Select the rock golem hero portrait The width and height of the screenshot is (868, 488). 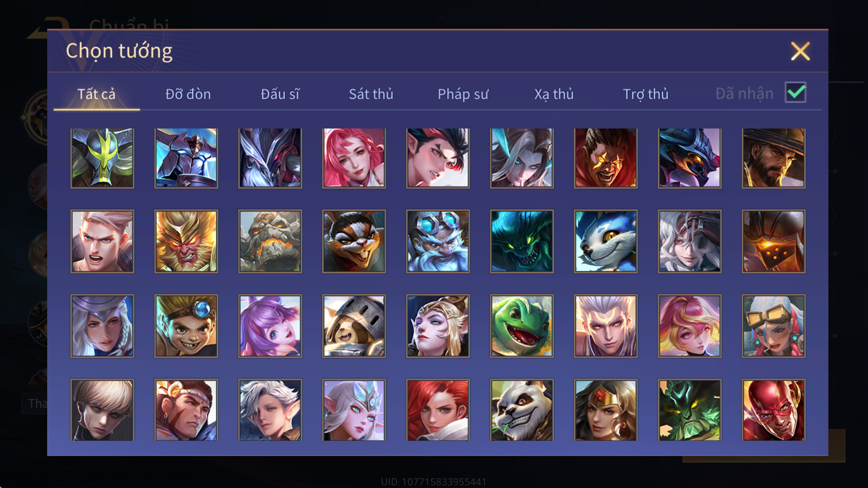click(270, 241)
